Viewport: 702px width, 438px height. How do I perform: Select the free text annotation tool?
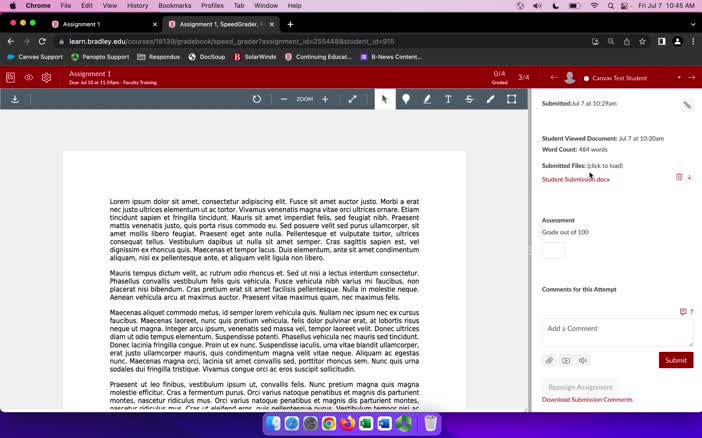[x=448, y=99]
